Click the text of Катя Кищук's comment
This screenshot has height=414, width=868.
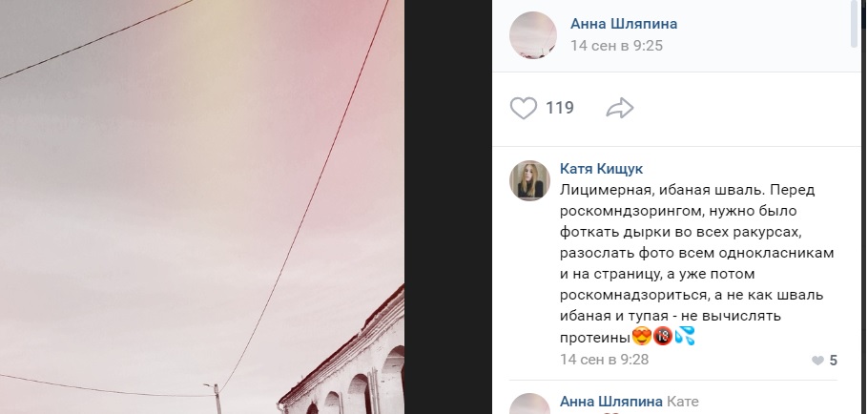tap(696, 263)
